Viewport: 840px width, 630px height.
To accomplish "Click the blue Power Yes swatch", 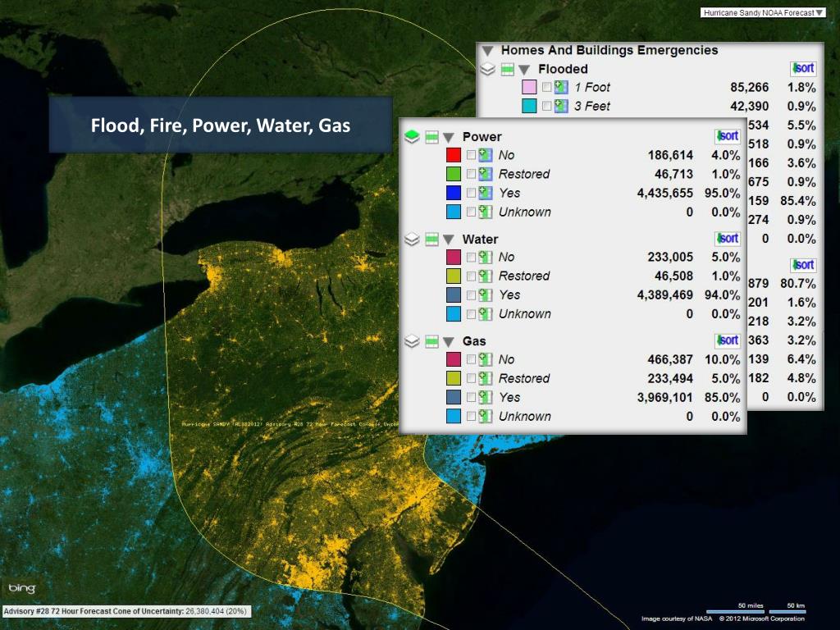I will [x=454, y=193].
